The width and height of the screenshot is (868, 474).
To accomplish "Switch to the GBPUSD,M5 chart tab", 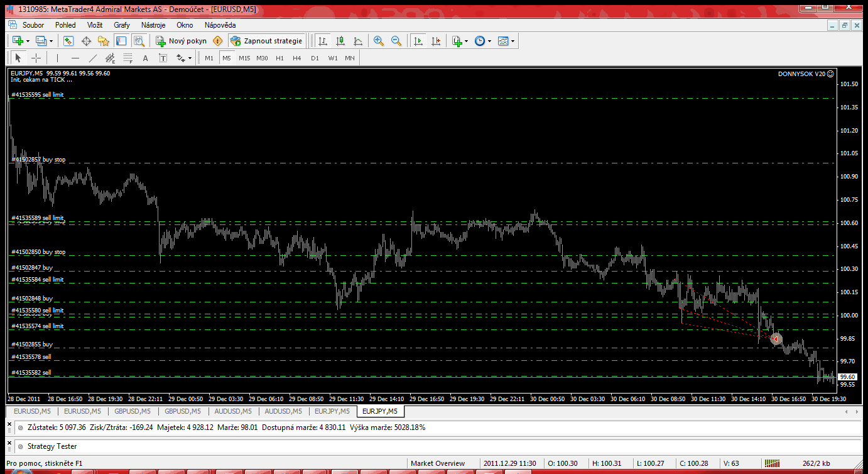I will click(131, 411).
